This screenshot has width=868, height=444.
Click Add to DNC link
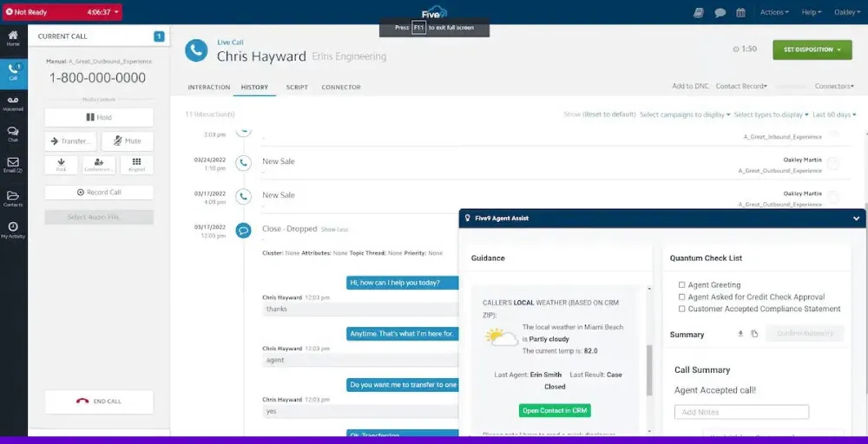tap(690, 86)
